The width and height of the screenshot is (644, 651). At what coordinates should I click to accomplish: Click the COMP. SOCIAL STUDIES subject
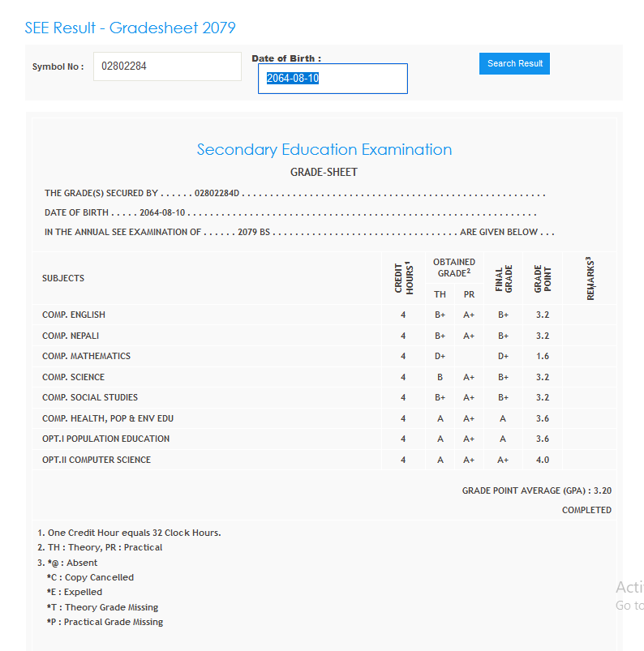pos(90,397)
